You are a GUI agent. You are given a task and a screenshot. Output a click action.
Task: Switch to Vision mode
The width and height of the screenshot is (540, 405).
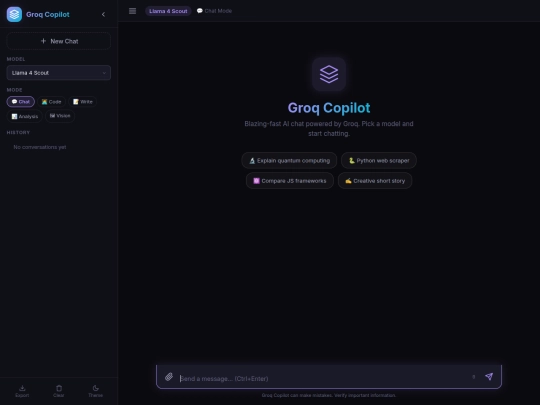pyautogui.click(x=60, y=116)
